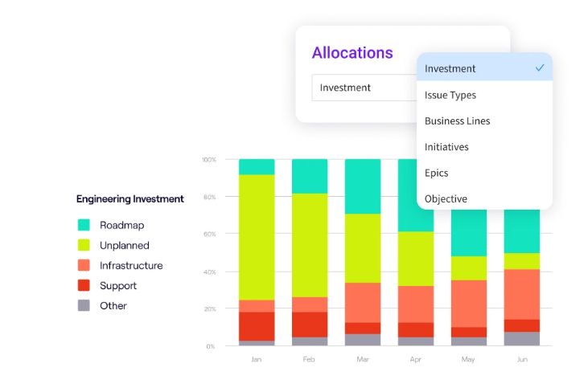588x384 pixels.
Task: Click the Support segment of the Feb bar
Action: (x=310, y=325)
